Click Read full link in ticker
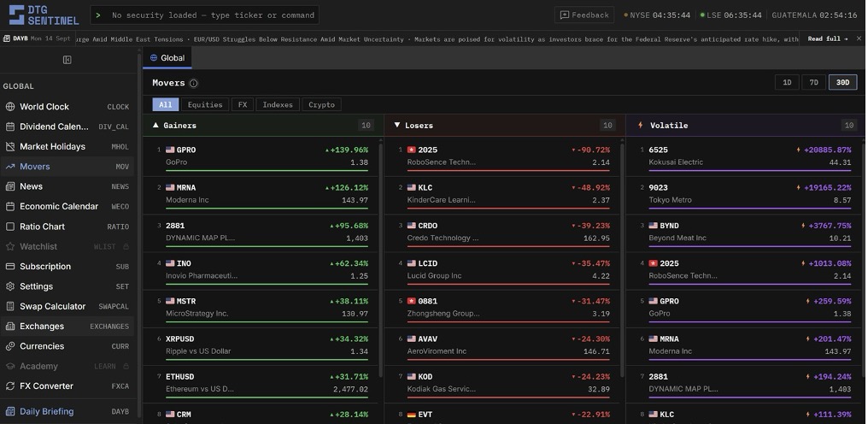868x424 pixels. point(828,38)
